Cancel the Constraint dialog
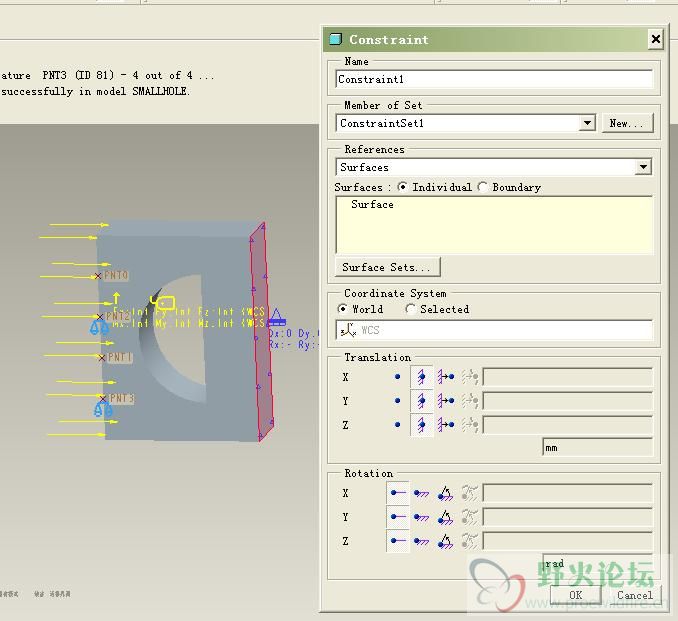The image size is (678, 621). tap(634, 595)
